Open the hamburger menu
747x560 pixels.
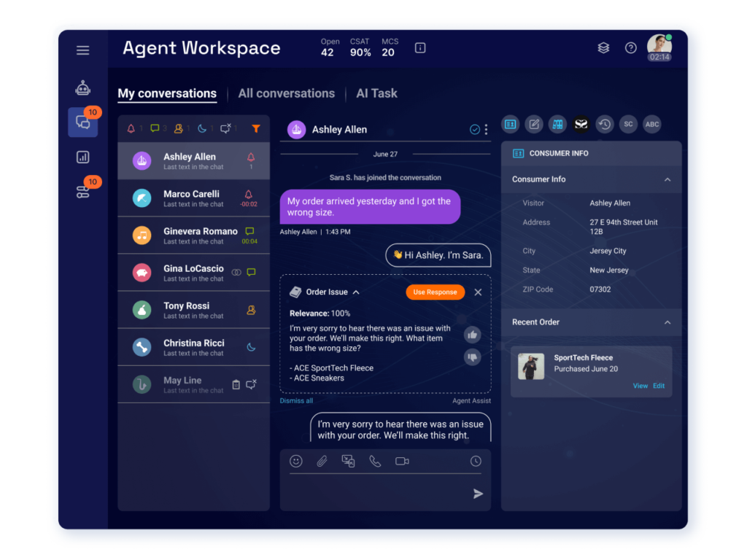click(x=83, y=50)
